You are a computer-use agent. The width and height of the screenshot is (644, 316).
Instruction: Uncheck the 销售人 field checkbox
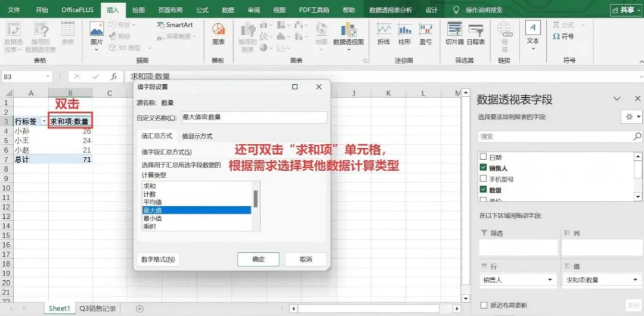483,168
